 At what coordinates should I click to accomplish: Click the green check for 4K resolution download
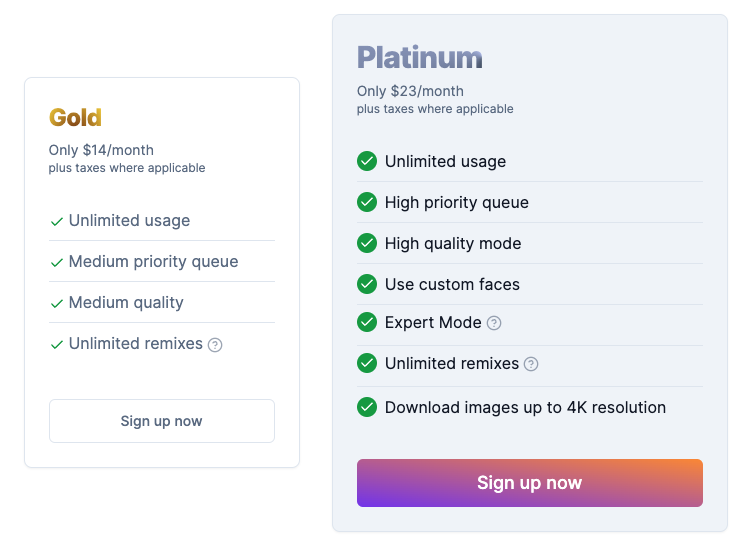[367, 407]
